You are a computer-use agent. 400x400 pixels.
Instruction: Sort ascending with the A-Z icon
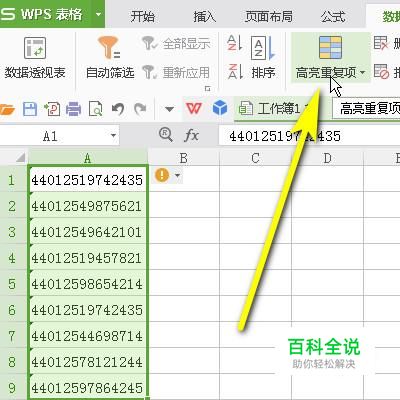(x=235, y=43)
